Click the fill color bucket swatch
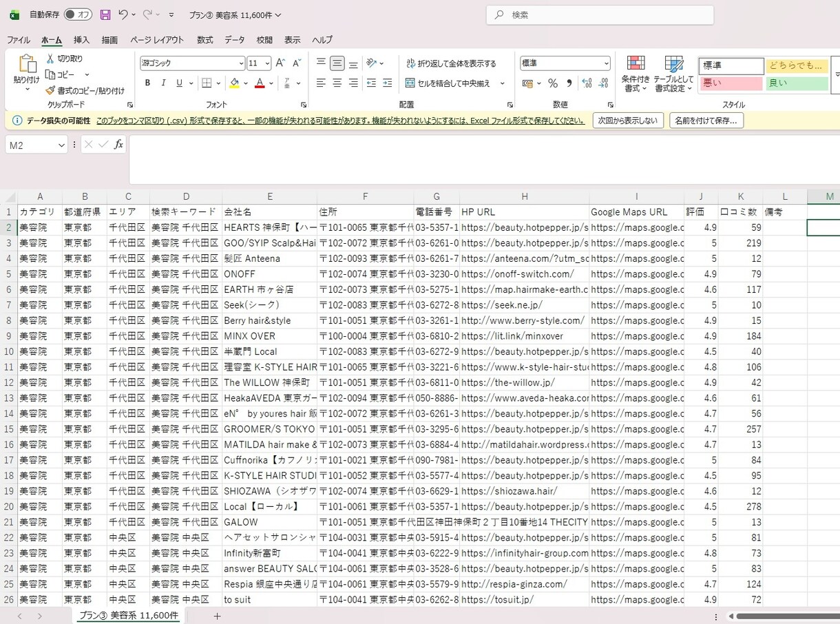This screenshot has width=840, height=624. 234,83
